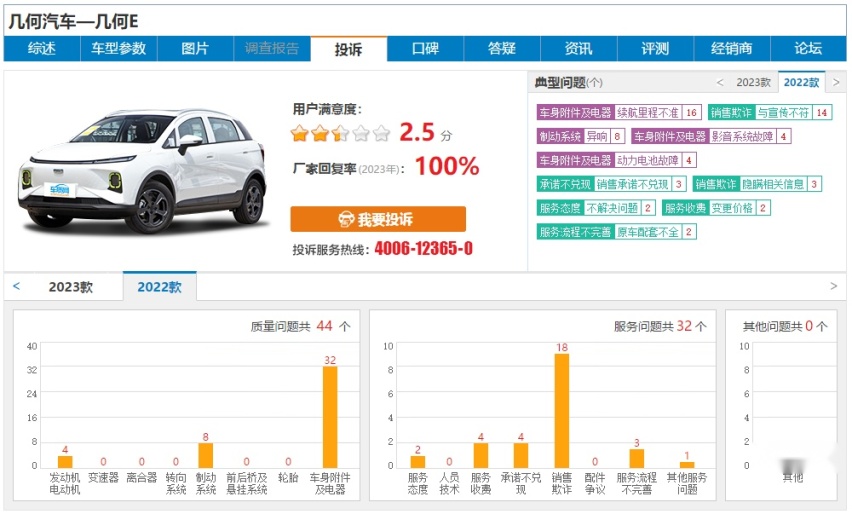Click the 服务流程不完善 bar showing 3
Viewport: 852px width, 514px height.
point(637,459)
